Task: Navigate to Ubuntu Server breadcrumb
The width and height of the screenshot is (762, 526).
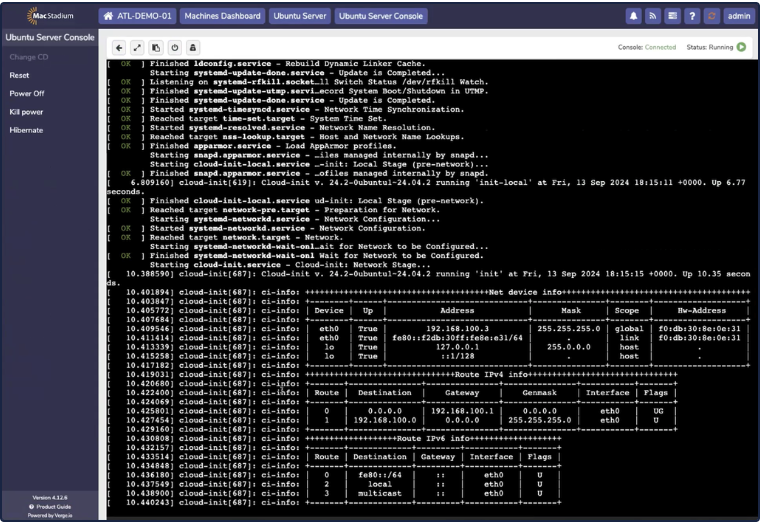Action: click(x=299, y=16)
